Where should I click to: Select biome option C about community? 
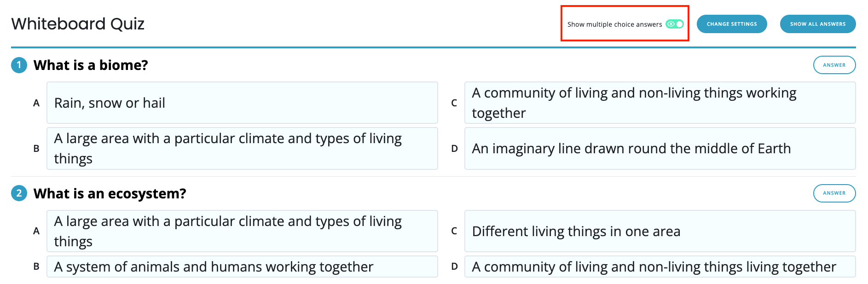pos(660,103)
